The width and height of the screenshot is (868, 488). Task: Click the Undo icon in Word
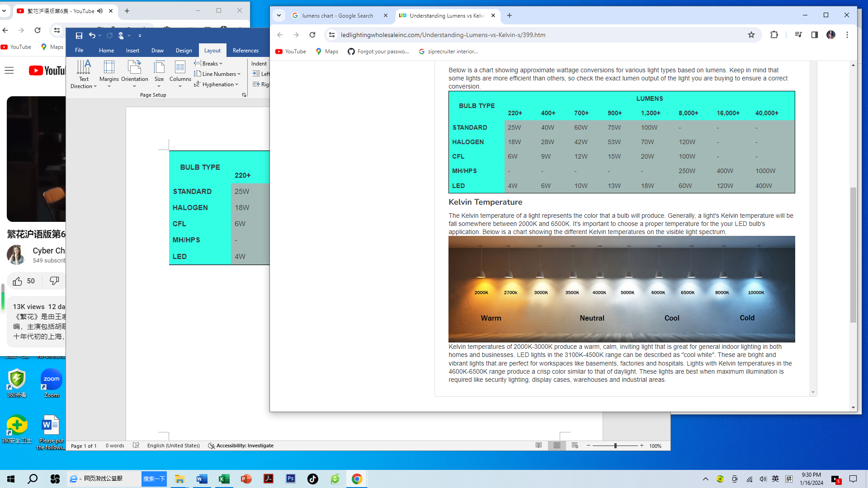pyautogui.click(x=92, y=35)
